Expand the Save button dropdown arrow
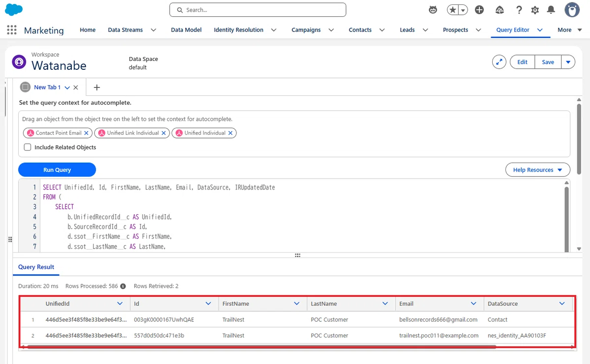 (x=568, y=62)
